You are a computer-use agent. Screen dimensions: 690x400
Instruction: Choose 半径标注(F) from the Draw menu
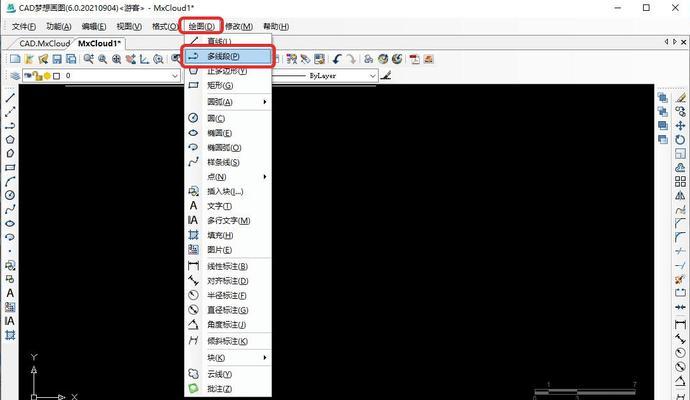pos(228,295)
